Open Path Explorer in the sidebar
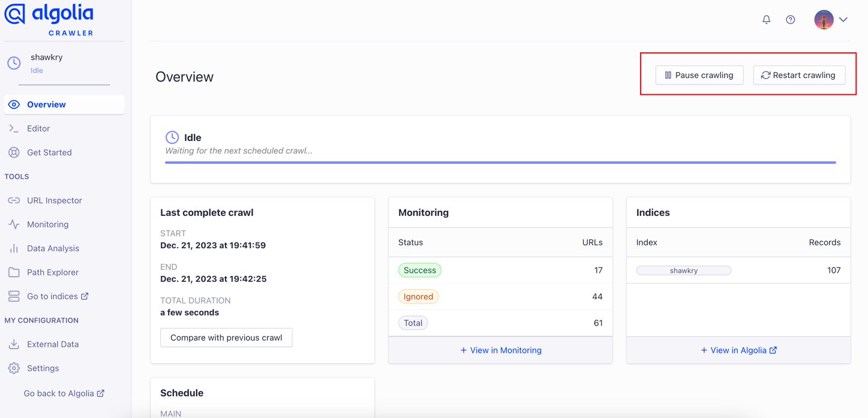Viewport: 868px width, 418px height. pyautogui.click(x=53, y=272)
